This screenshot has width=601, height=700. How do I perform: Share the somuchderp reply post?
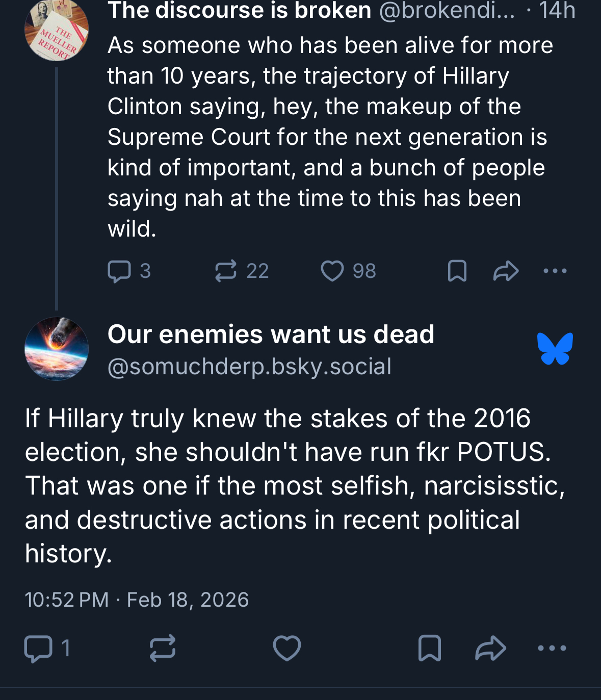tap(490, 649)
